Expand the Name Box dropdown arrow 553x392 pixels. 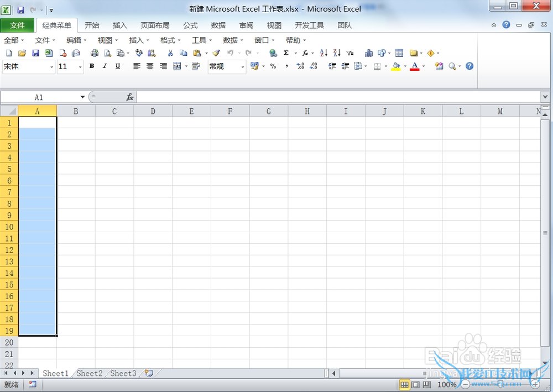(82, 97)
